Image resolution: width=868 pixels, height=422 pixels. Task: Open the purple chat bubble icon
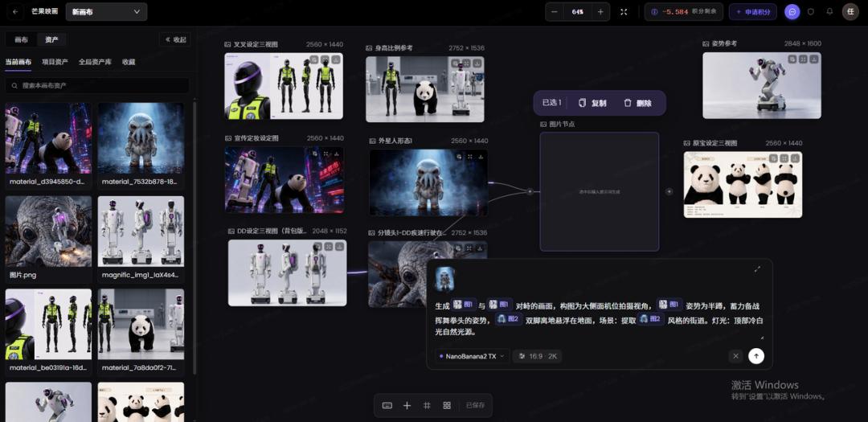(792, 11)
